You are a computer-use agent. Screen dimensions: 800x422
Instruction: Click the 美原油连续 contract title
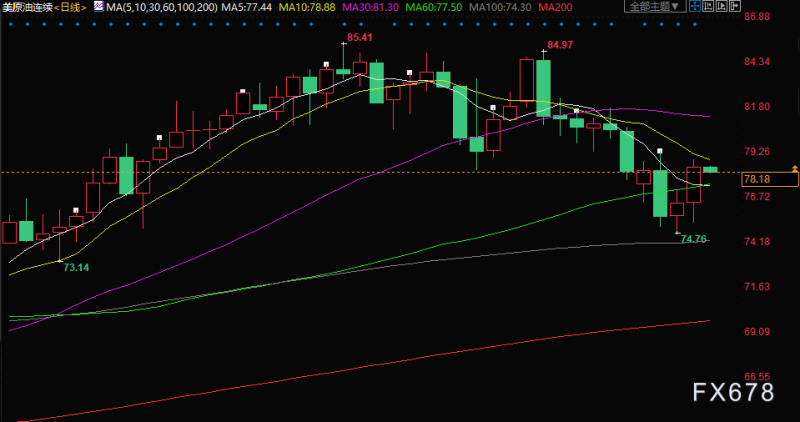tap(27, 7)
